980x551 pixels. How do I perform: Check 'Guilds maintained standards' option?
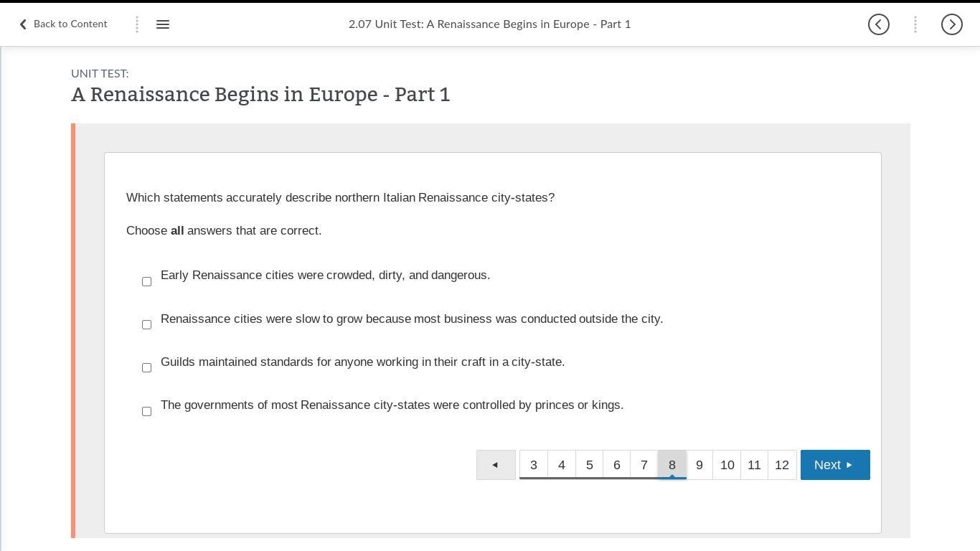click(x=146, y=367)
